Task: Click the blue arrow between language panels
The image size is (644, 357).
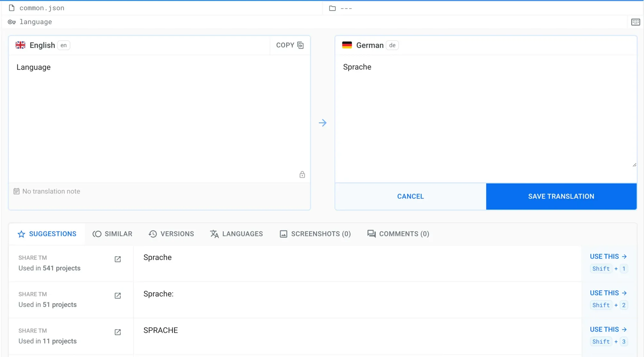Action: point(322,123)
